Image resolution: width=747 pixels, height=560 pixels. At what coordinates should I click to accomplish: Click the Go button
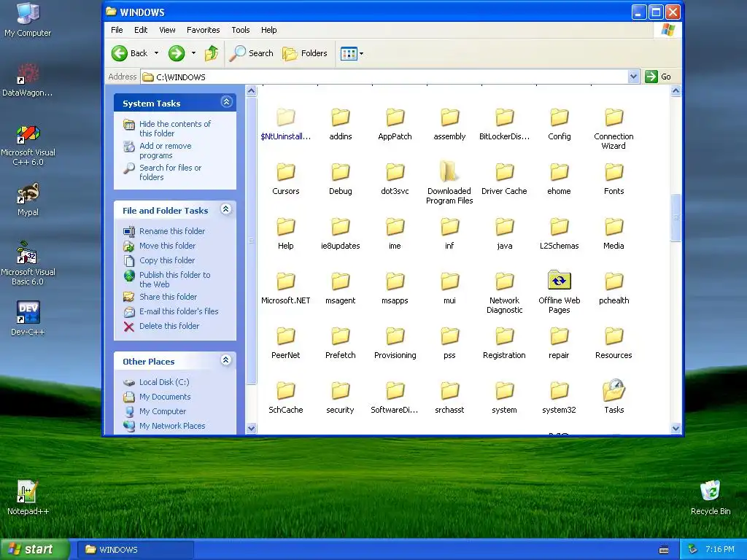click(x=659, y=77)
